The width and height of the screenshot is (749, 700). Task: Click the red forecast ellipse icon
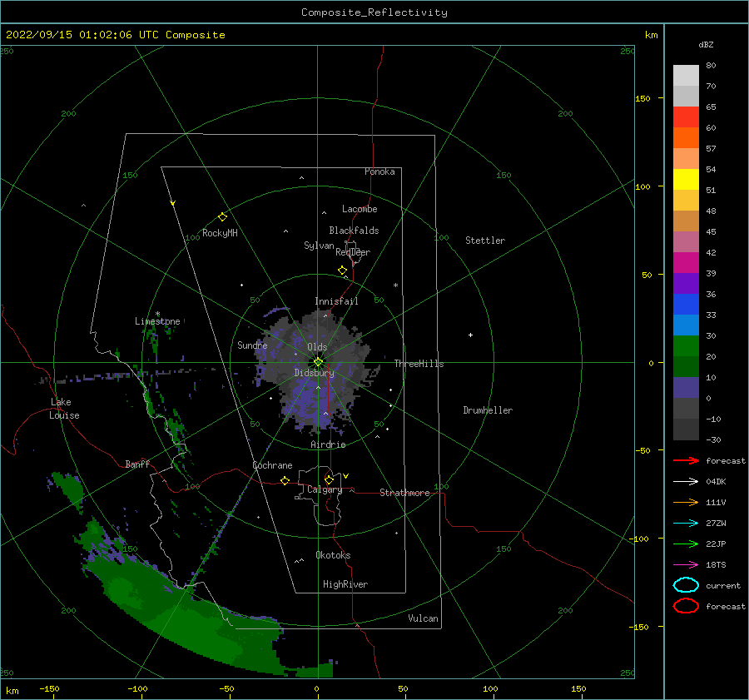point(686,606)
